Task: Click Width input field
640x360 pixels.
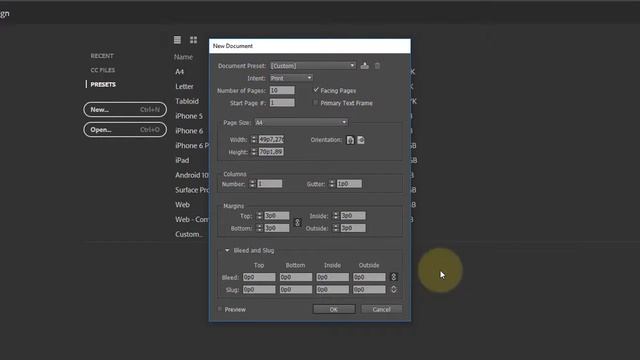Action: 271,140
